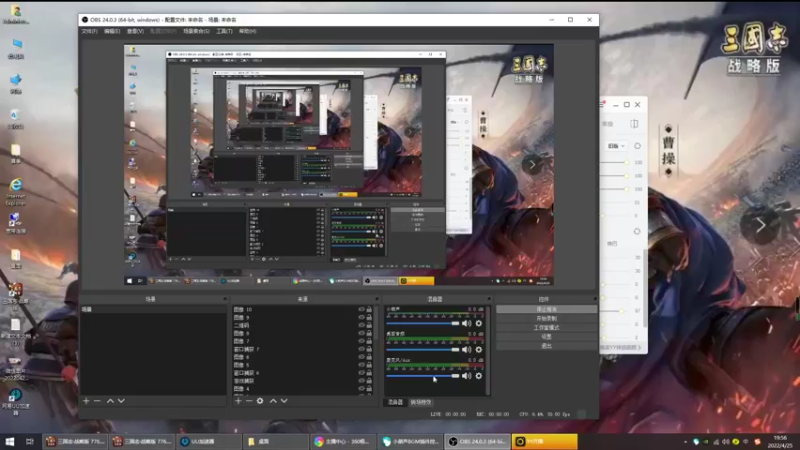This screenshot has width=800, height=450.
Task: Open settings gear for 桌面音频 channel
Action: pyautogui.click(x=479, y=349)
